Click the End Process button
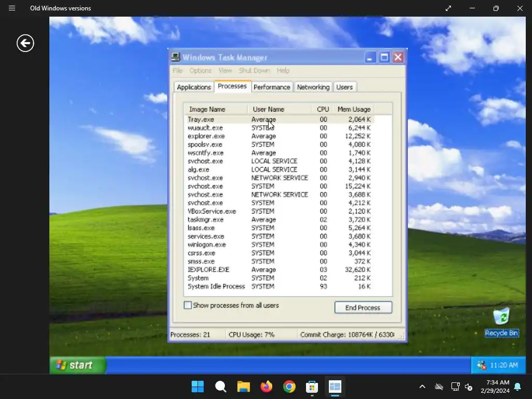The width and height of the screenshot is (532, 399). (363, 308)
